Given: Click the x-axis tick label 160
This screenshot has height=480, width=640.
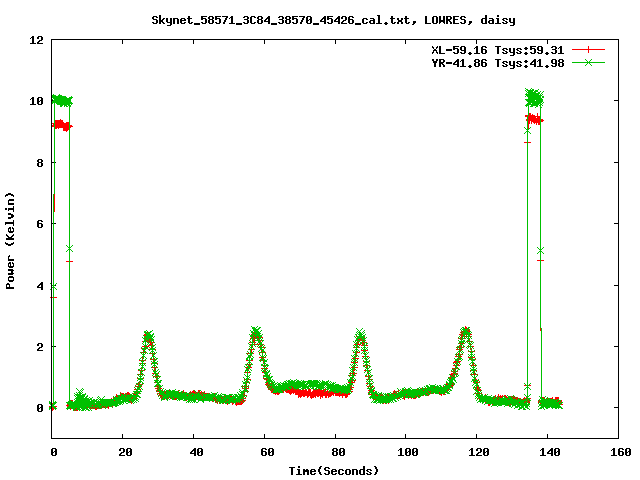Looking at the screenshot, I should click(x=617, y=452).
